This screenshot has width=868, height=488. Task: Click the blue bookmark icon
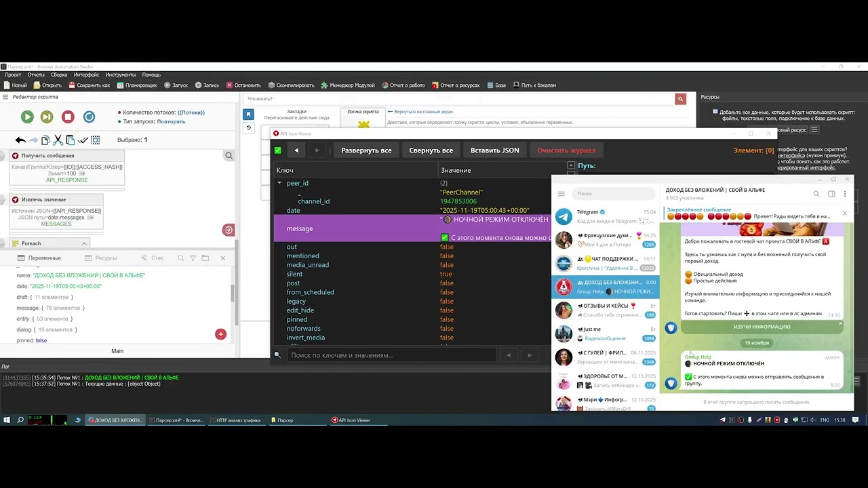249,115
